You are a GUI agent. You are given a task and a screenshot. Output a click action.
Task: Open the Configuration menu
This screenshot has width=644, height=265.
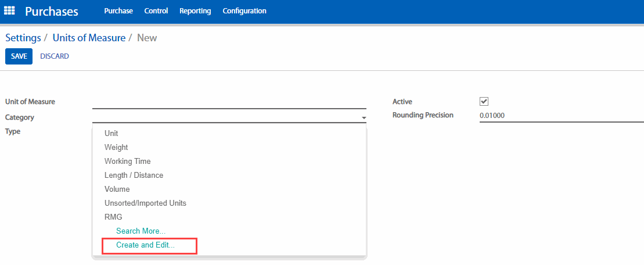point(244,11)
